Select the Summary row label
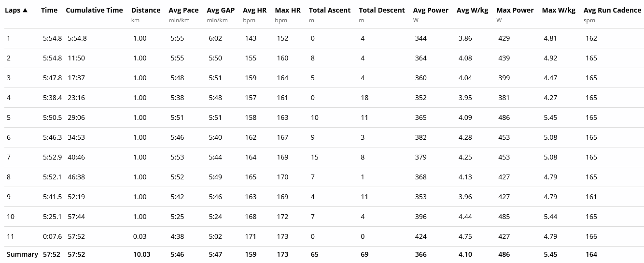 [22, 254]
